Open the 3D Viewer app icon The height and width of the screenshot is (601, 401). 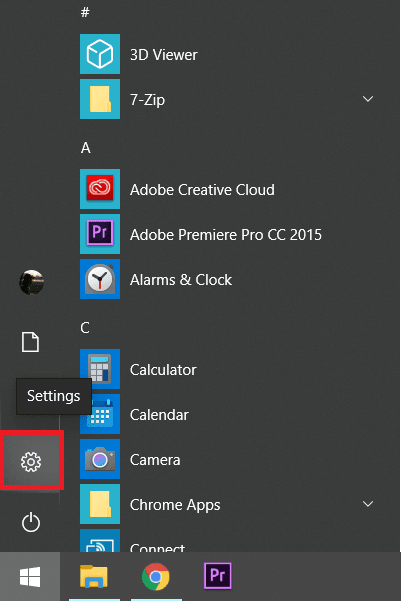100,54
